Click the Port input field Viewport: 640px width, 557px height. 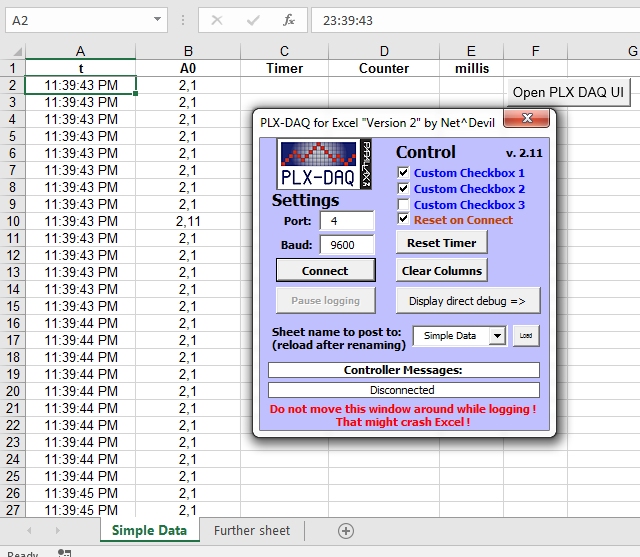(x=347, y=221)
